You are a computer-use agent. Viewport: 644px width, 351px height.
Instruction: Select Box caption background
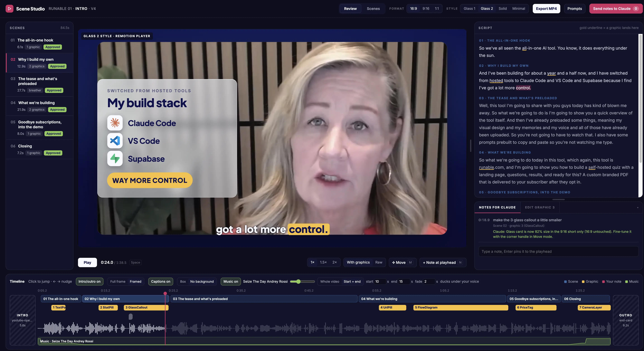(x=183, y=282)
